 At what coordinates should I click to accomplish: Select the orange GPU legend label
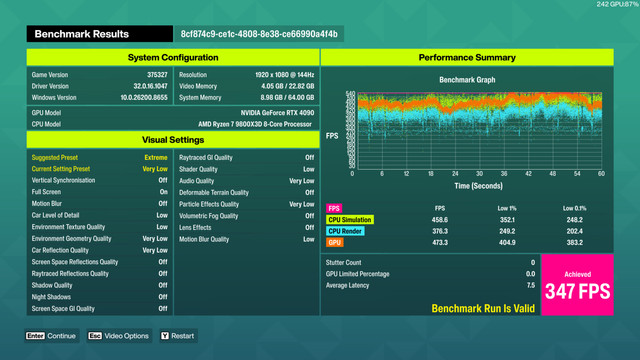[334, 242]
